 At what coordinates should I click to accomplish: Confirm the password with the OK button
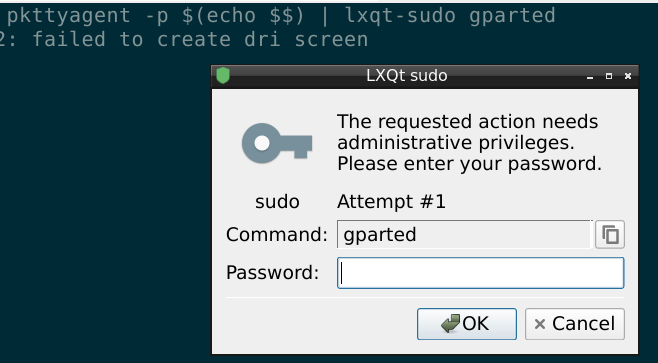coord(467,324)
